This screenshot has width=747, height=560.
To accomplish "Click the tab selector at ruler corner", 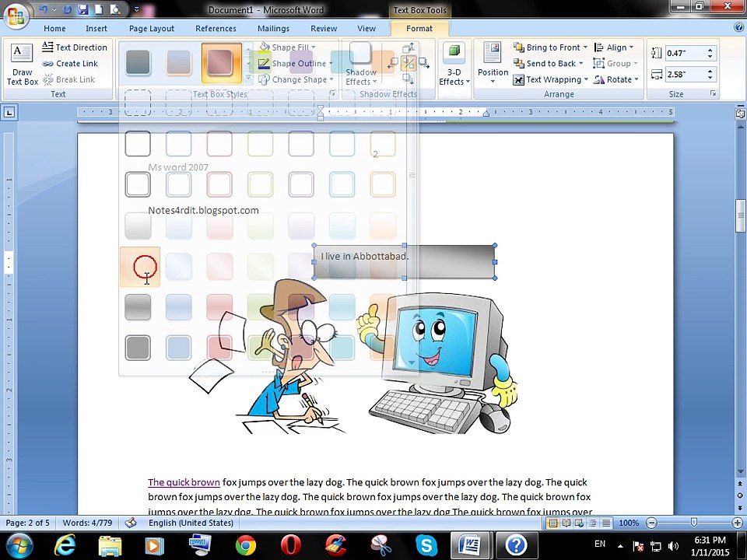I will (x=9, y=112).
